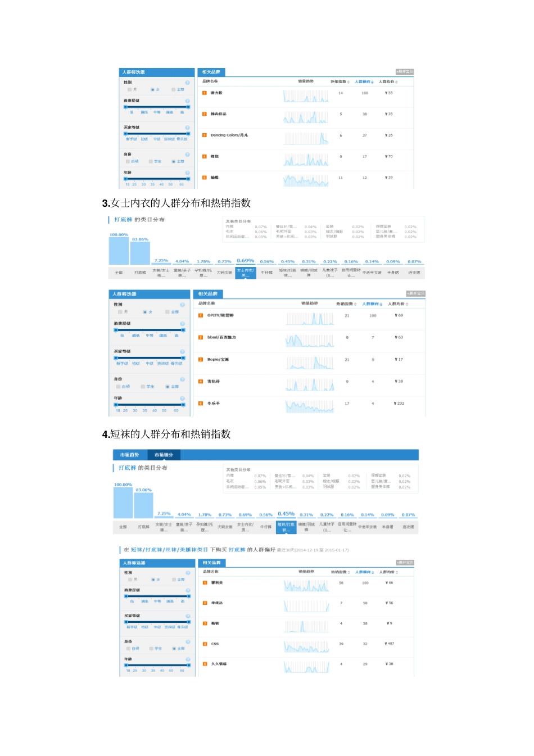Open 消费层级 help icon in 女士内衣 section filter panel

point(183,324)
